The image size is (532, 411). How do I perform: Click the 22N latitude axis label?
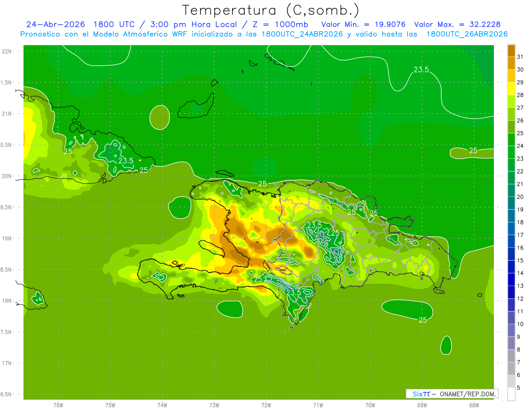pos(7,51)
